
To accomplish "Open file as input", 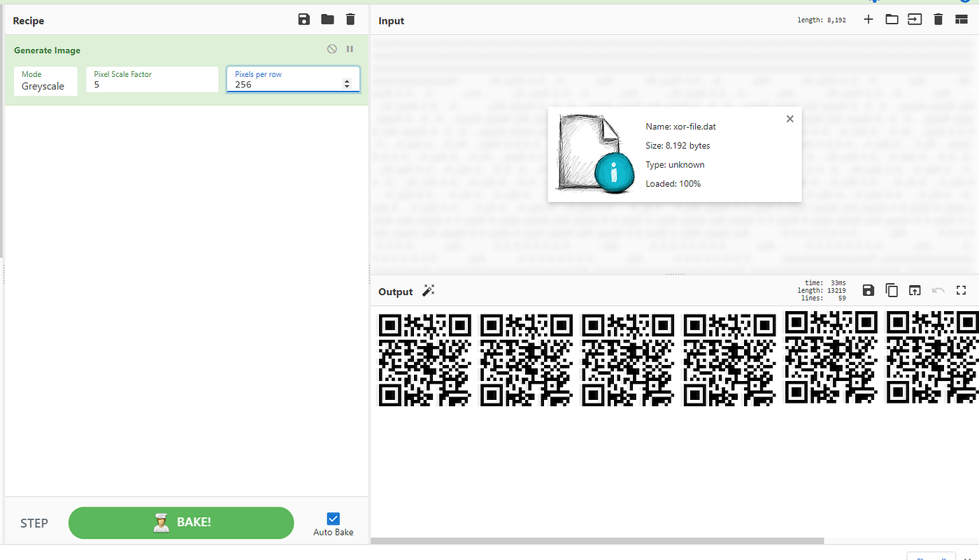I will coord(915,20).
